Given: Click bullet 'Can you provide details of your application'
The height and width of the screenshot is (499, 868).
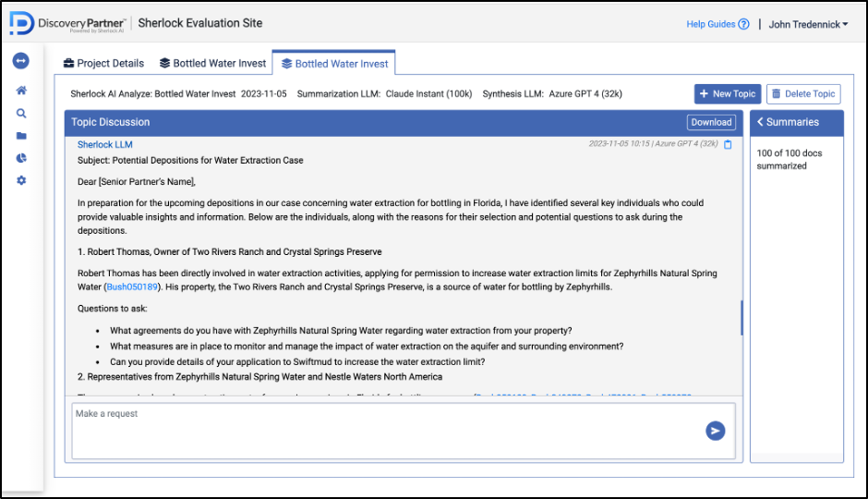Looking at the screenshot, I should point(297,361).
